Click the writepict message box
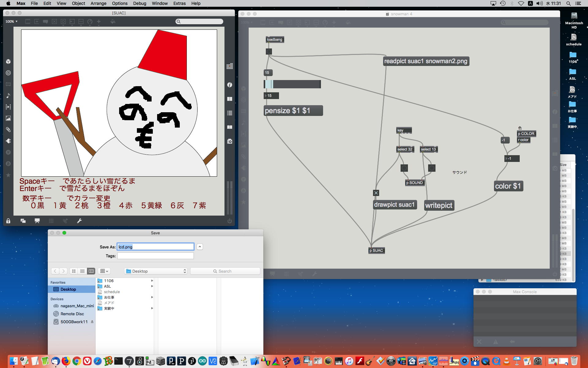The height and width of the screenshot is (368, 588). (x=439, y=205)
